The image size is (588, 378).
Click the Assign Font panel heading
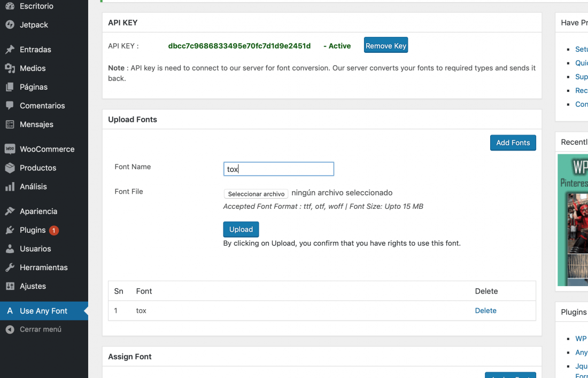click(130, 357)
